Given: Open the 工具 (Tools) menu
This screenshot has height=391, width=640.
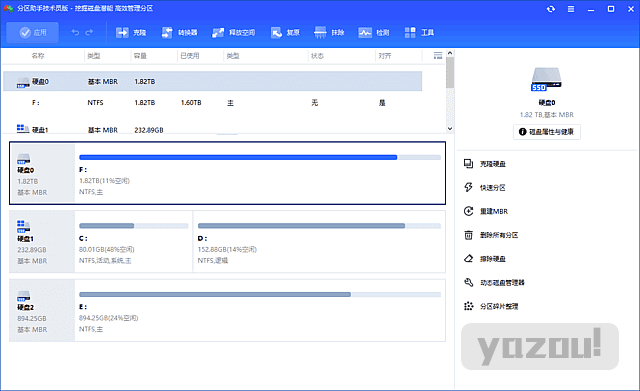Looking at the screenshot, I should pos(419,33).
